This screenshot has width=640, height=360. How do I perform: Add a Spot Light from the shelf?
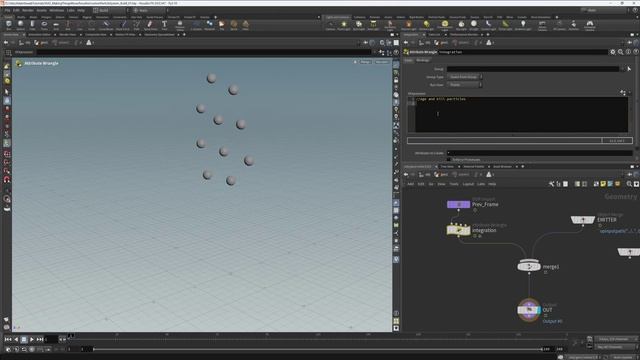coord(359,25)
